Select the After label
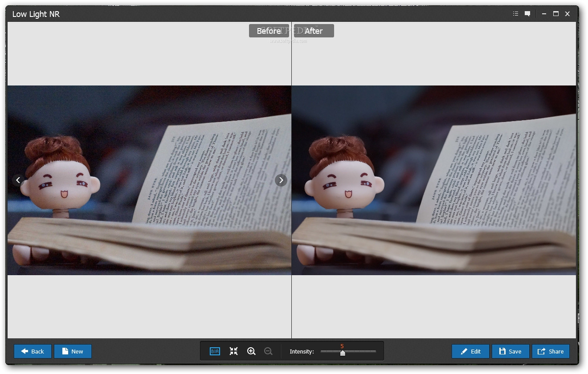This screenshot has height=374, width=588. tap(314, 31)
